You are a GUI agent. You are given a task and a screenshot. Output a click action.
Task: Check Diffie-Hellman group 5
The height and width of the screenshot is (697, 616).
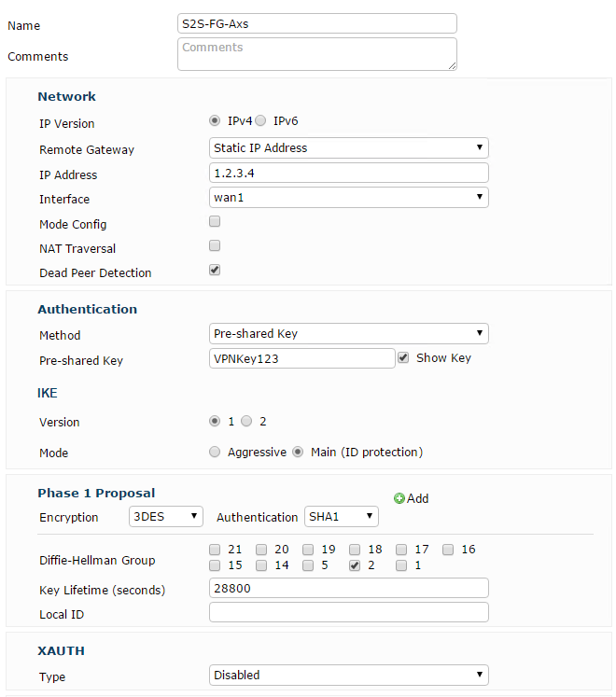pyautogui.click(x=308, y=565)
